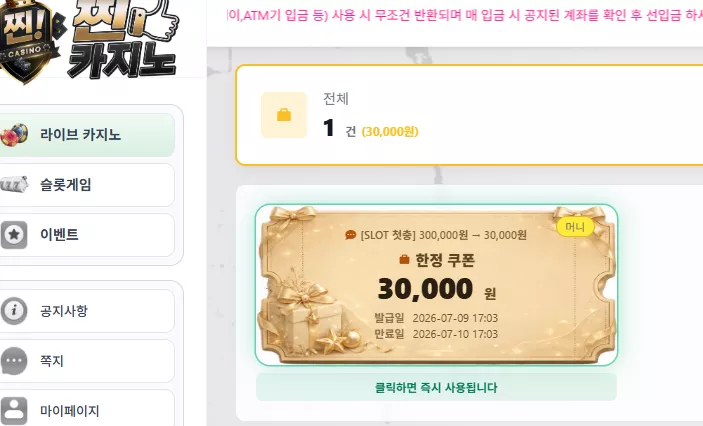
Task: Open 마이페이지
Action: tap(87, 409)
